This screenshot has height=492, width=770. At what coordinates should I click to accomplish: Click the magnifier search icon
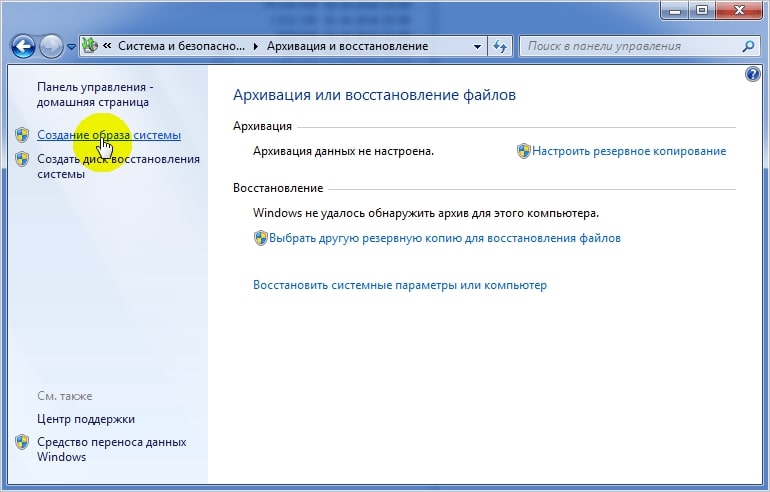pyautogui.click(x=748, y=46)
